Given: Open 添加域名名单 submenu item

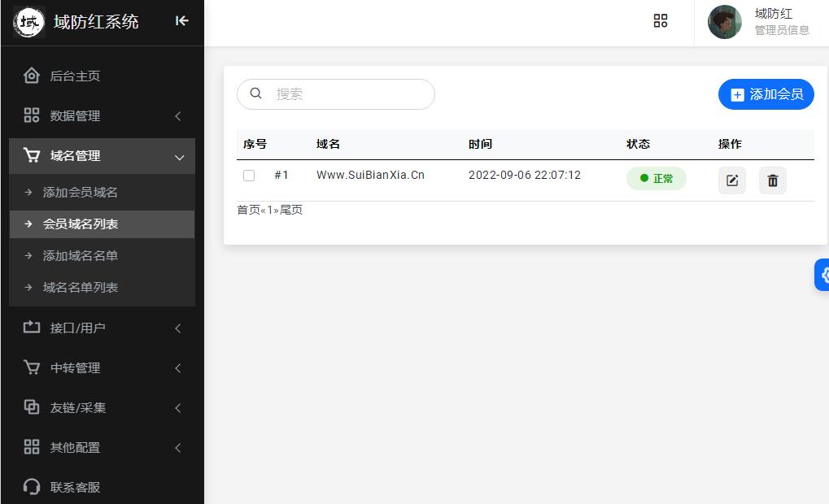Looking at the screenshot, I should click(x=81, y=256).
